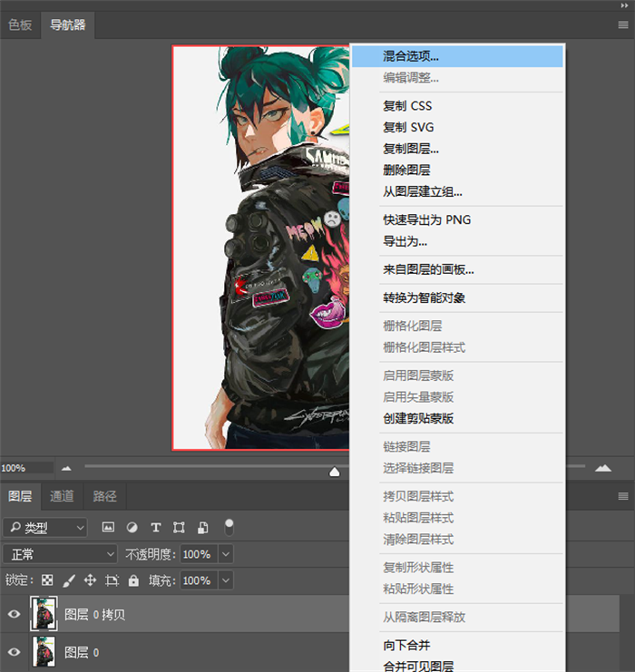Choose 向下合并 menu entry
Screen dimensions: 635x672
coord(457,645)
